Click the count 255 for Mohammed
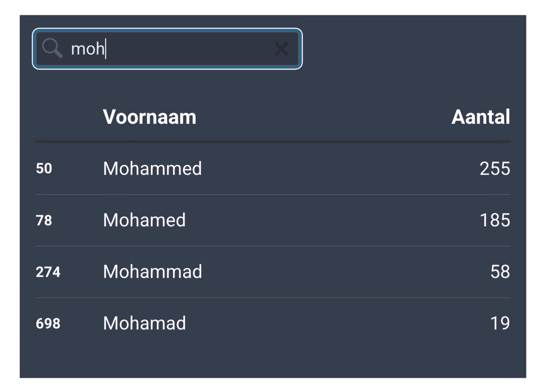Image resolution: width=546 pixels, height=392 pixels. pyautogui.click(x=495, y=168)
